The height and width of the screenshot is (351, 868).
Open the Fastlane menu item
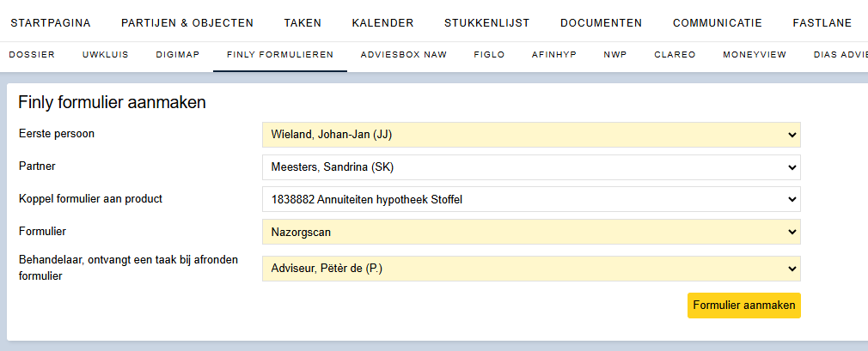[x=822, y=23]
